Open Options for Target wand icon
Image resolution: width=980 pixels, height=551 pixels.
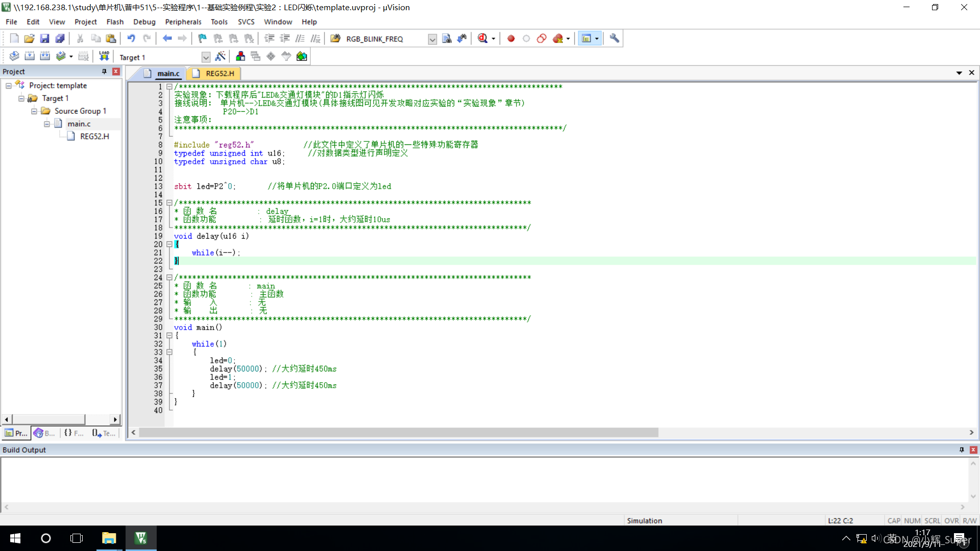coord(220,56)
